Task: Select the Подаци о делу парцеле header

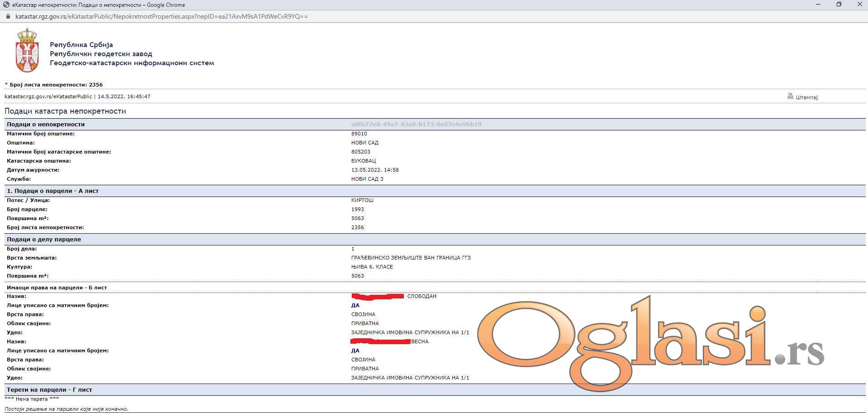Action: coord(44,239)
